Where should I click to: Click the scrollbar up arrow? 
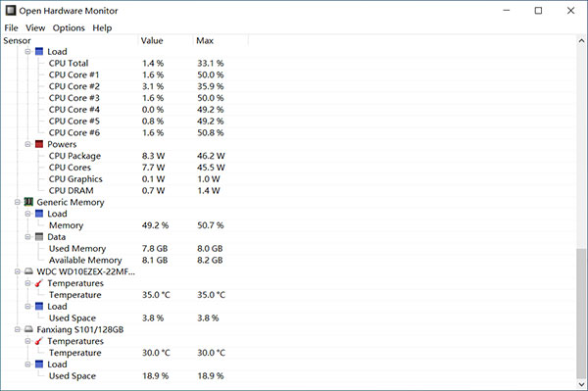click(x=581, y=40)
